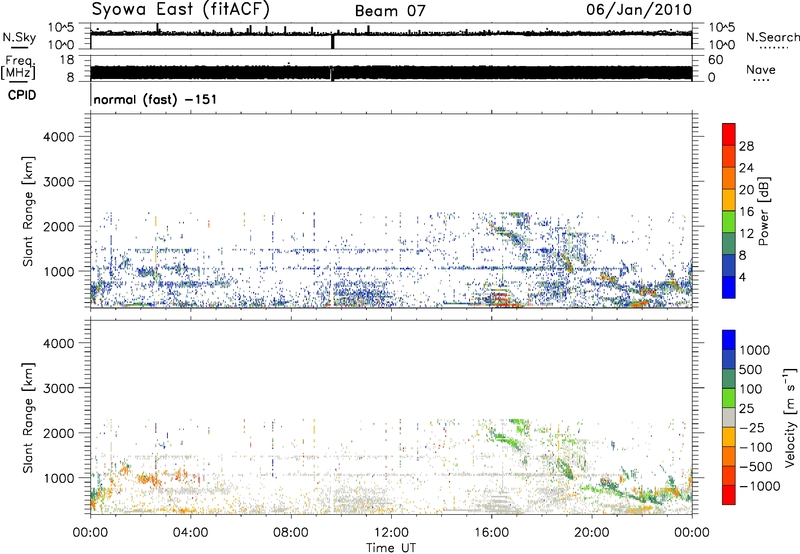Click the '-1000' tick label on the Velocity scale
800x554 pixels.
click(759, 486)
